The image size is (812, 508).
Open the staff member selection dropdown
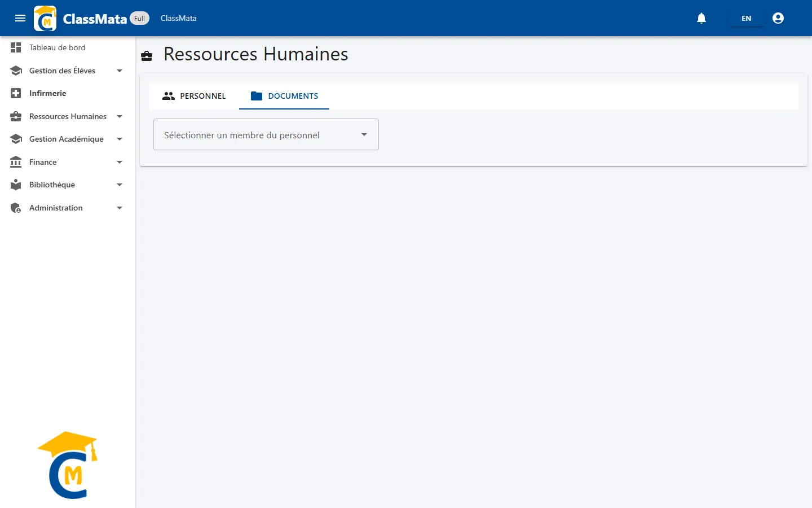[x=266, y=134]
